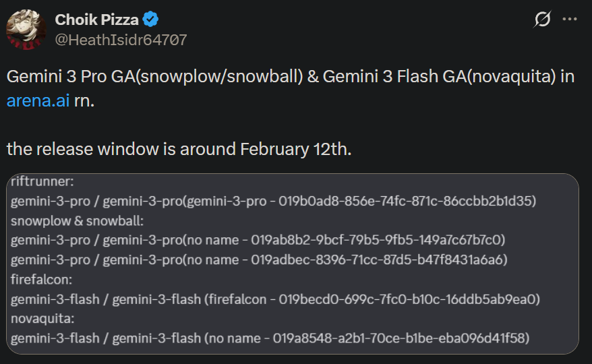Viewport: 592px width, 364px height.
Task: Click the "novaquita:" heading in the image
Action: click(42, 318)
